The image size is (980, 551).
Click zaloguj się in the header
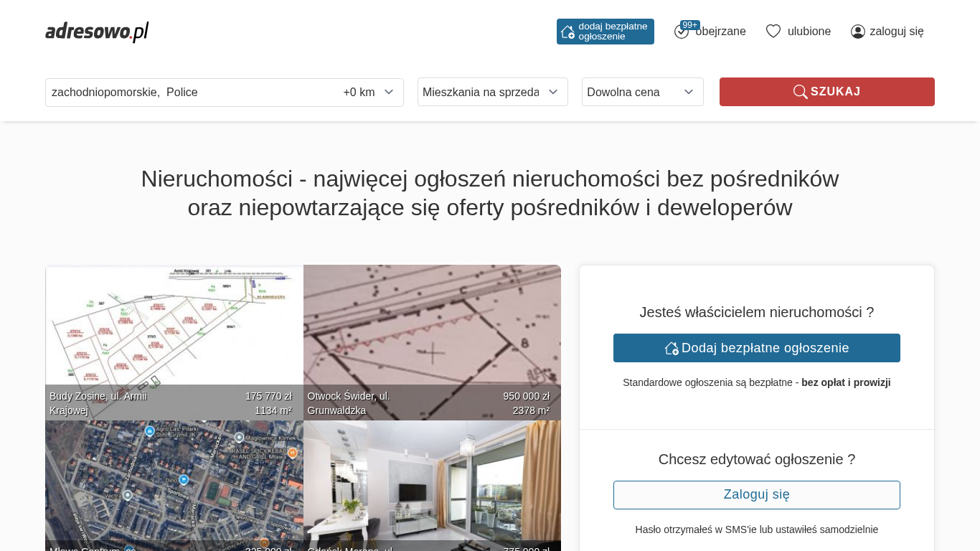pos(896,32)
